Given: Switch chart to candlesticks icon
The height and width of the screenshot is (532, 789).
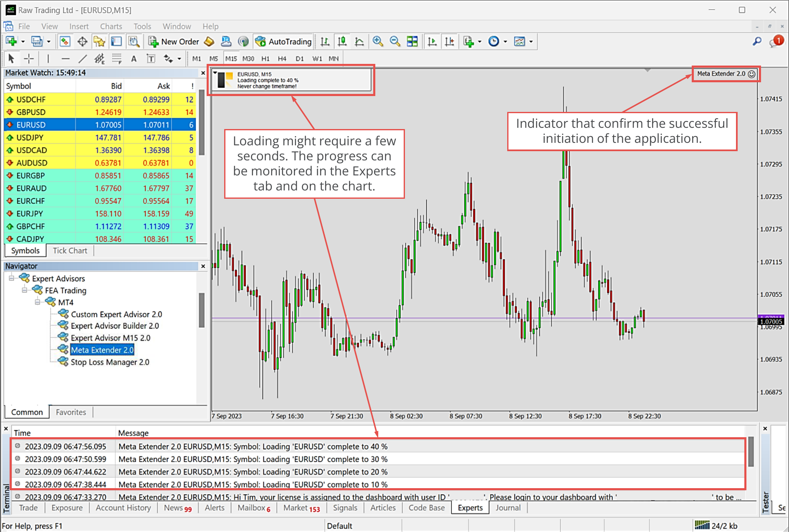Looking at the screenshot, I should click(x=342, y=41).
